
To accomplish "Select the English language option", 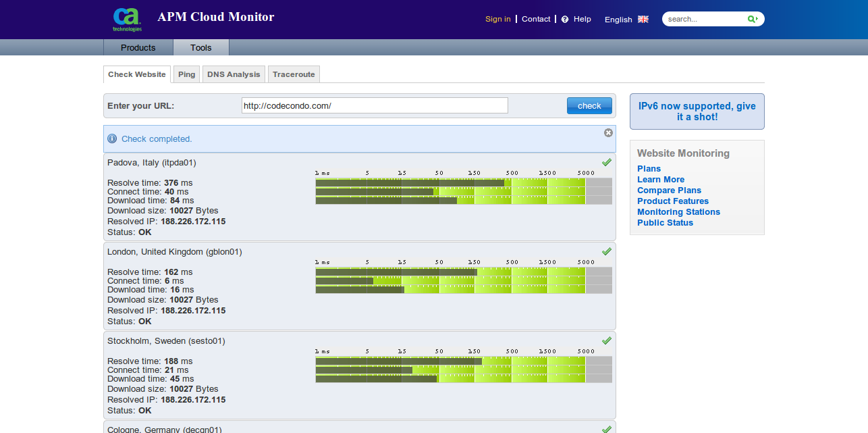I will coord(618,20).
